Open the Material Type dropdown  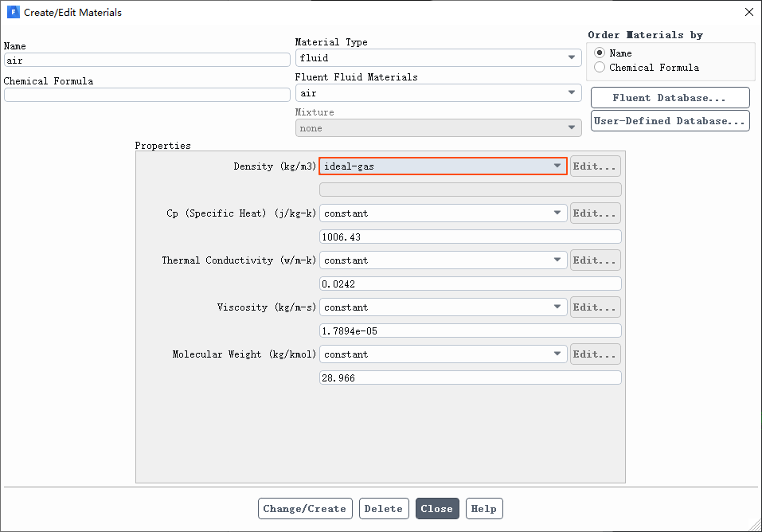click(x=438, y=58)
